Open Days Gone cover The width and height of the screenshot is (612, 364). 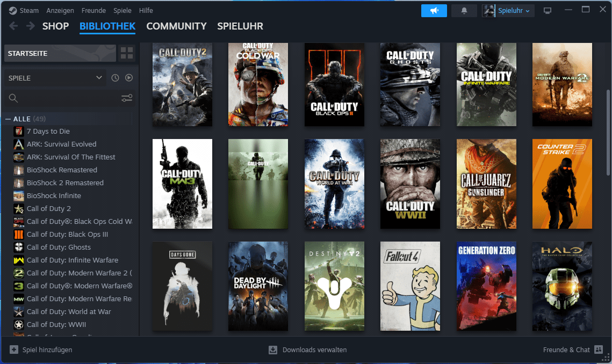click(182, 286)
